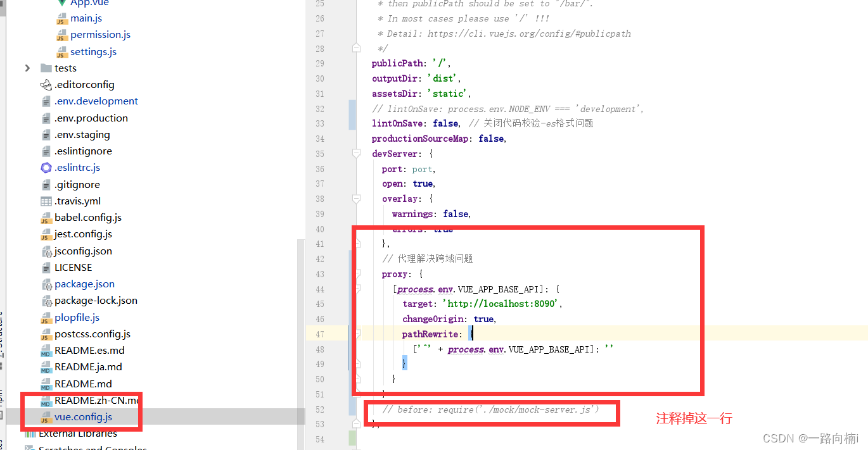Collapse the pathRewrite block at line 47

[x=357, y=334]
